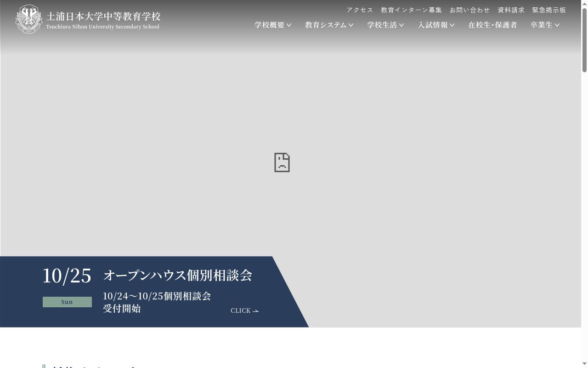588x368 pixels.
Task: Expand the 学校概要 dropdown menu
Action: pyautogui.click(x=273, y=25)
